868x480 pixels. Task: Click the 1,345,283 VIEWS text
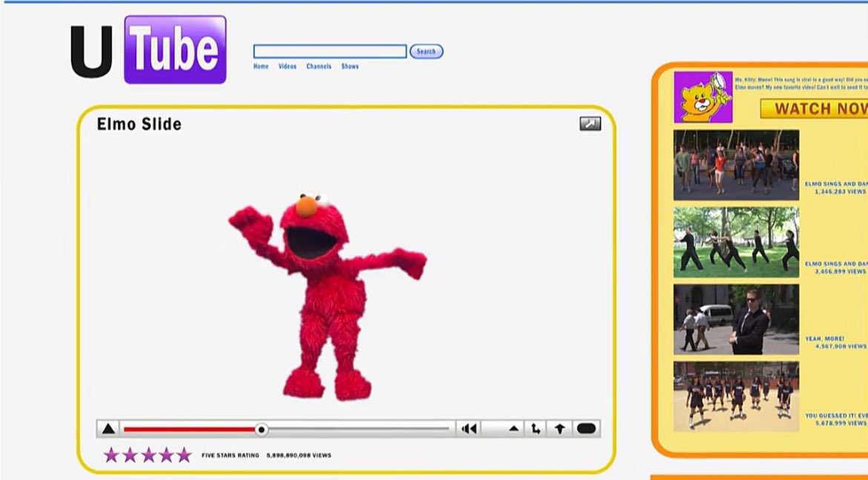coord(841,191)
